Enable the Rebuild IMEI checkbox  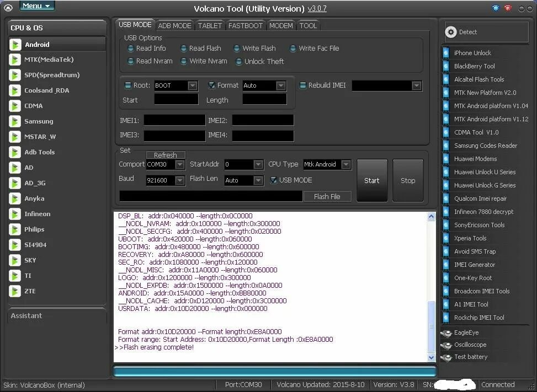pos(303,85)
